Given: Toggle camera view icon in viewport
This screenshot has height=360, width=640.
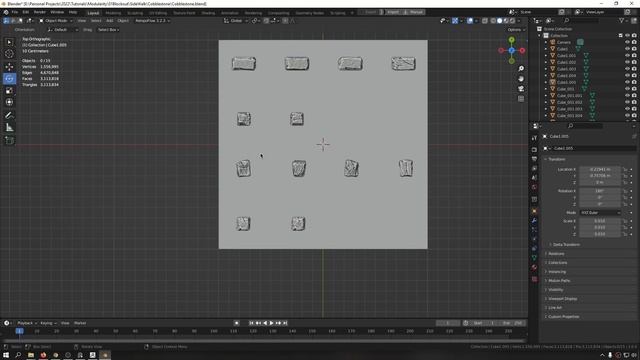Looking at the screenshot, I should coord(521,89).
